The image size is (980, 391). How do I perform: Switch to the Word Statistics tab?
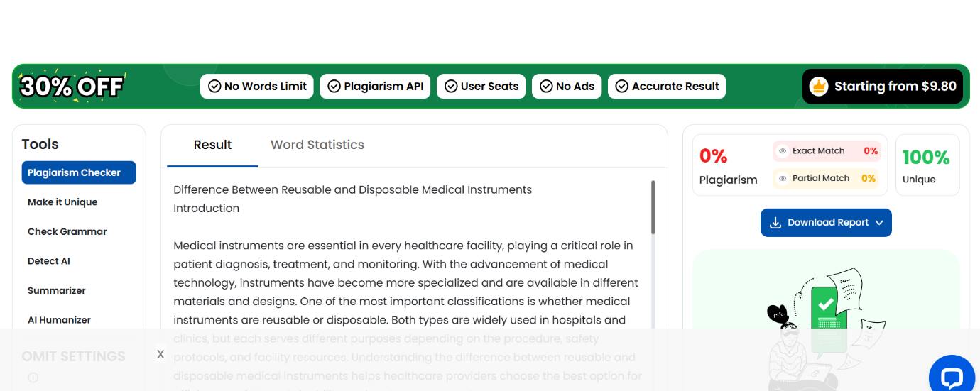[317, 145]
